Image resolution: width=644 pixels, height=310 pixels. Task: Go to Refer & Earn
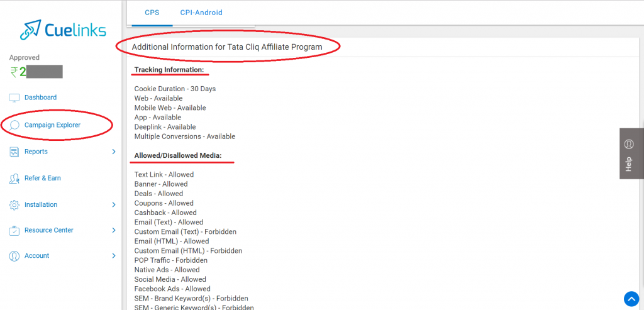(x=43, y=178)
